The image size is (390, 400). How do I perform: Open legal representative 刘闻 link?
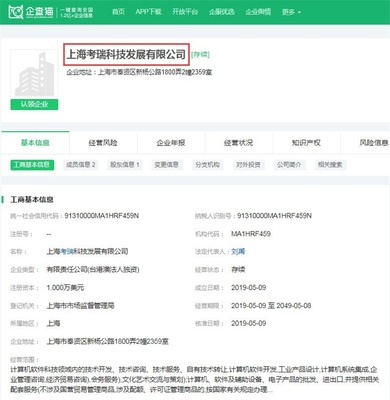(x=238, y=252)
